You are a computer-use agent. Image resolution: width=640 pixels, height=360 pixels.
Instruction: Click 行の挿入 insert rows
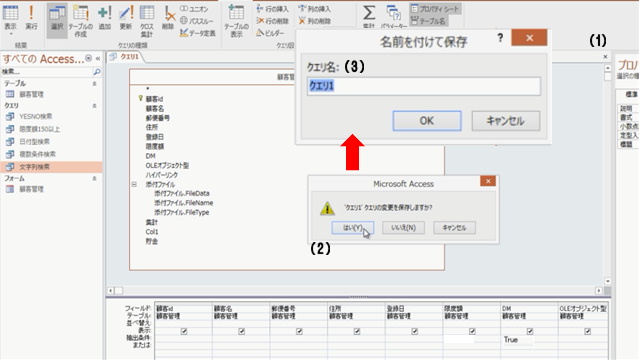click(x=272, y=9)
